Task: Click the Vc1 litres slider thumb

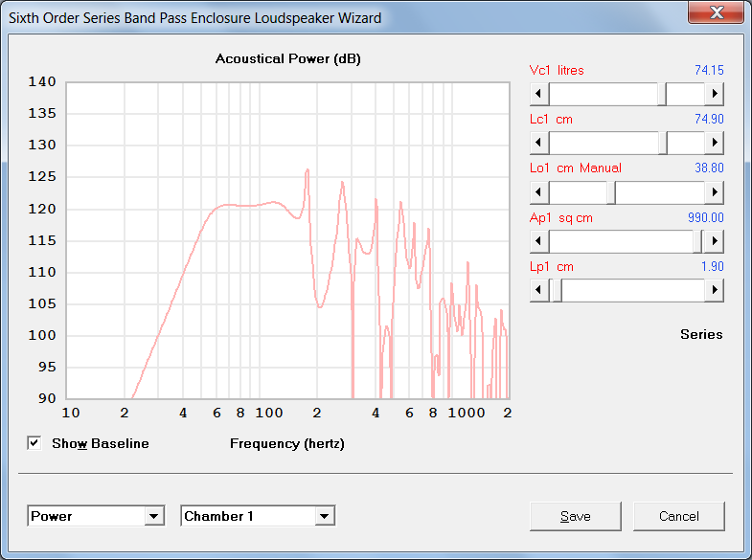Action: (661, 94)
